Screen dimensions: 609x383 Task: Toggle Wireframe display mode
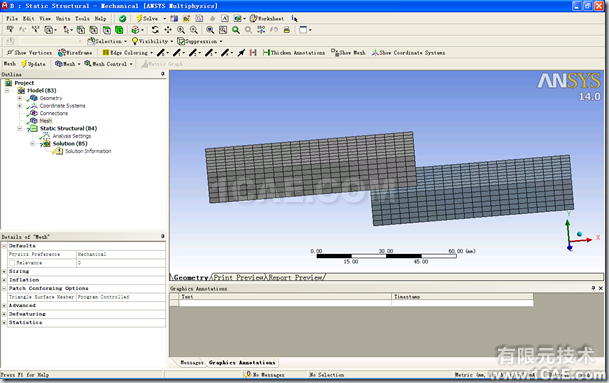coord(75,52)
